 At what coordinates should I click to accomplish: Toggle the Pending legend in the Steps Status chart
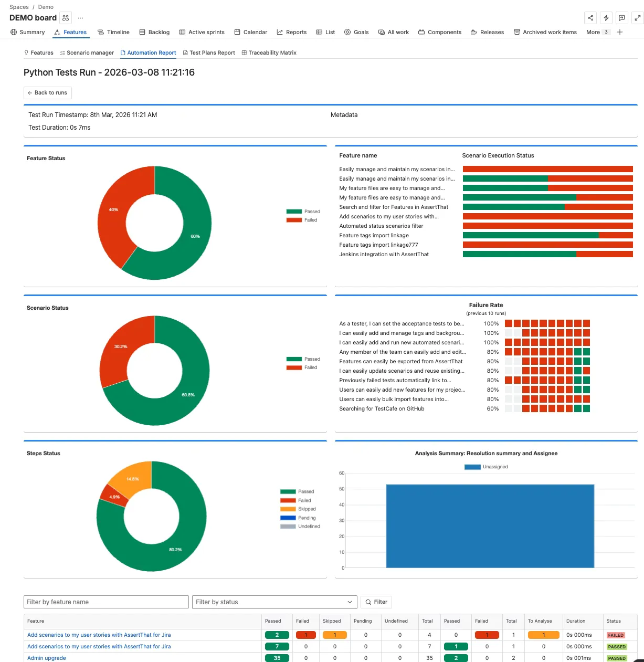pos(298,518)
